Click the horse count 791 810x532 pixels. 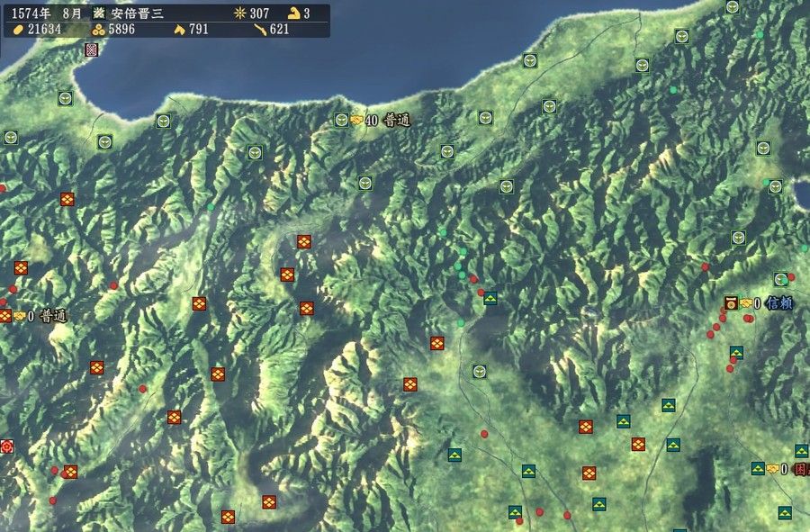pyautogui.click(x=199, y=30)
